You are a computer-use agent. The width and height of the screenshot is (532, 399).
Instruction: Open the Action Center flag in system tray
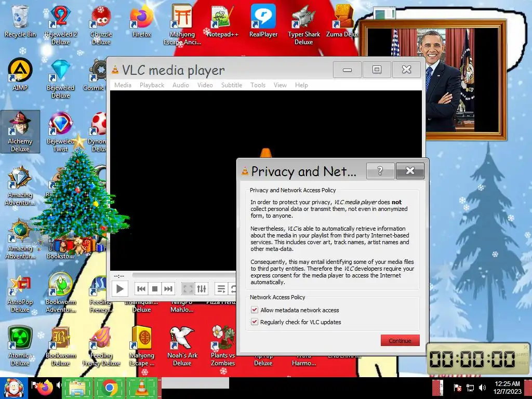(457, 387)
